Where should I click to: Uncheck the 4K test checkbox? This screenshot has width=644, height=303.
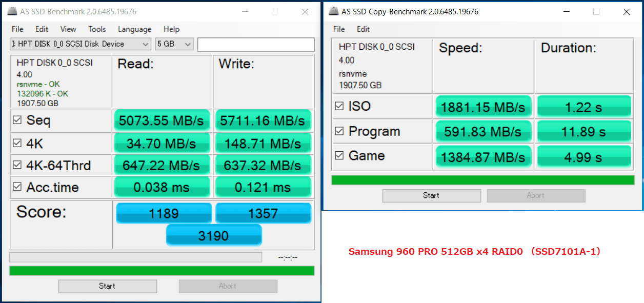tap(17, 144)
